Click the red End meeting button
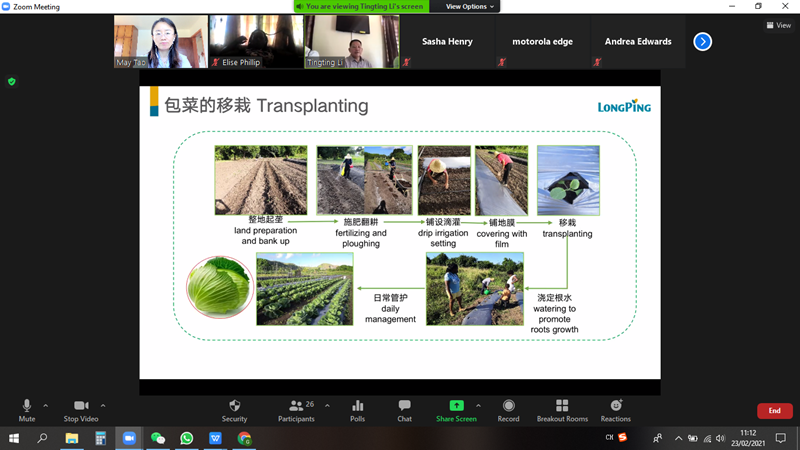800x450 pixels. pyautogui.click(x=774, y=411)
